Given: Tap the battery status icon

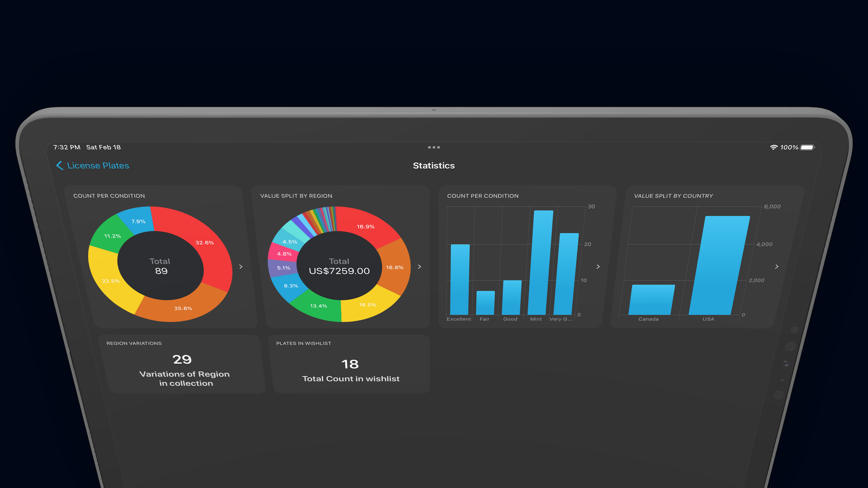Looking at the screenshot, I should pos(807,147).
